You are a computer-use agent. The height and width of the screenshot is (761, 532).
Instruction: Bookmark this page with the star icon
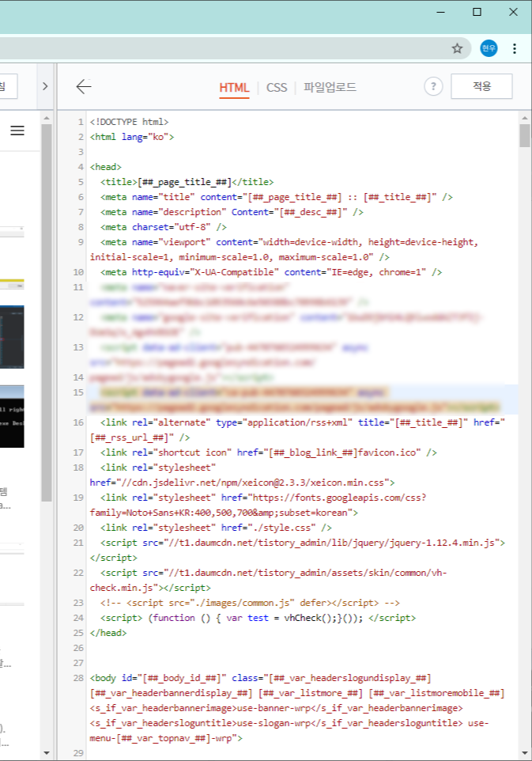457,48
